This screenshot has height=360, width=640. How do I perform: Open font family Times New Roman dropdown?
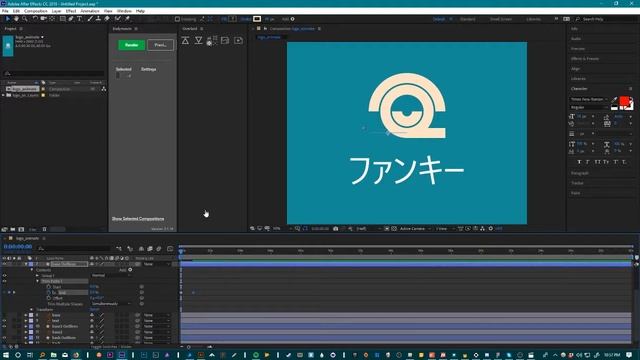click(x=589, y=99)
